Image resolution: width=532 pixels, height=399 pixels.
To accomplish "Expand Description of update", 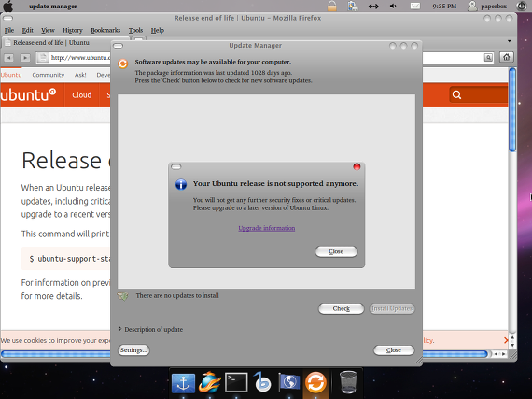I will 151,330.
